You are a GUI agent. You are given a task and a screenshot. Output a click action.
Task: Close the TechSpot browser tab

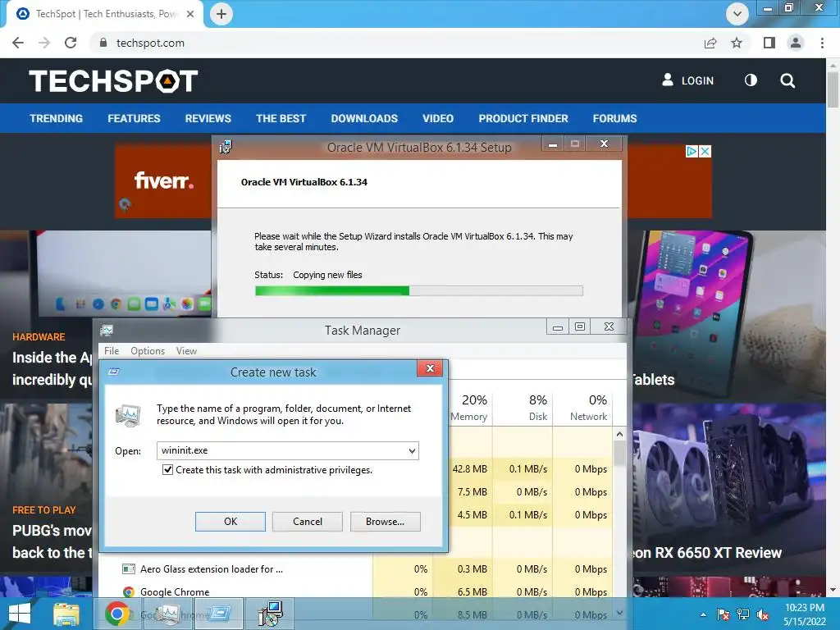click(x=190, y=14)
